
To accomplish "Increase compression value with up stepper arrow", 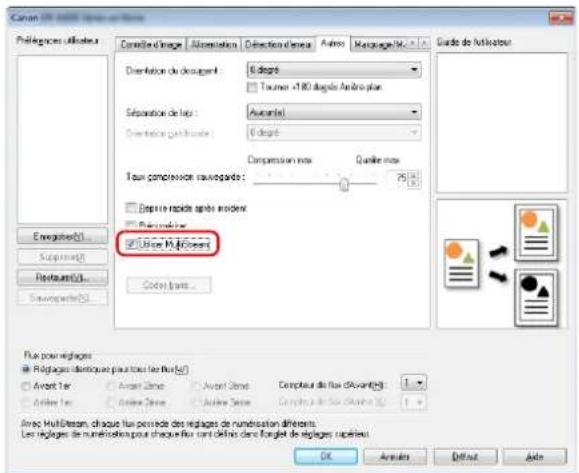I will (x=414, y=175).
